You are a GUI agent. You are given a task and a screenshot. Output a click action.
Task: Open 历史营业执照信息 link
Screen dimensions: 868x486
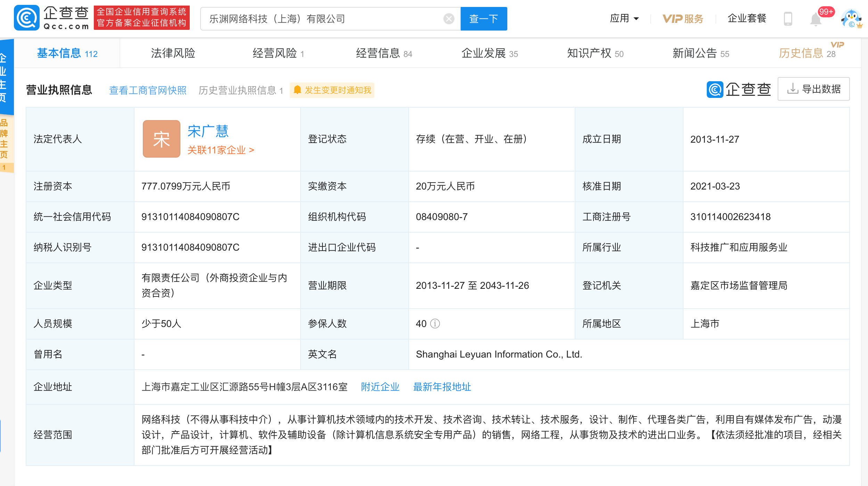(241, 90)
